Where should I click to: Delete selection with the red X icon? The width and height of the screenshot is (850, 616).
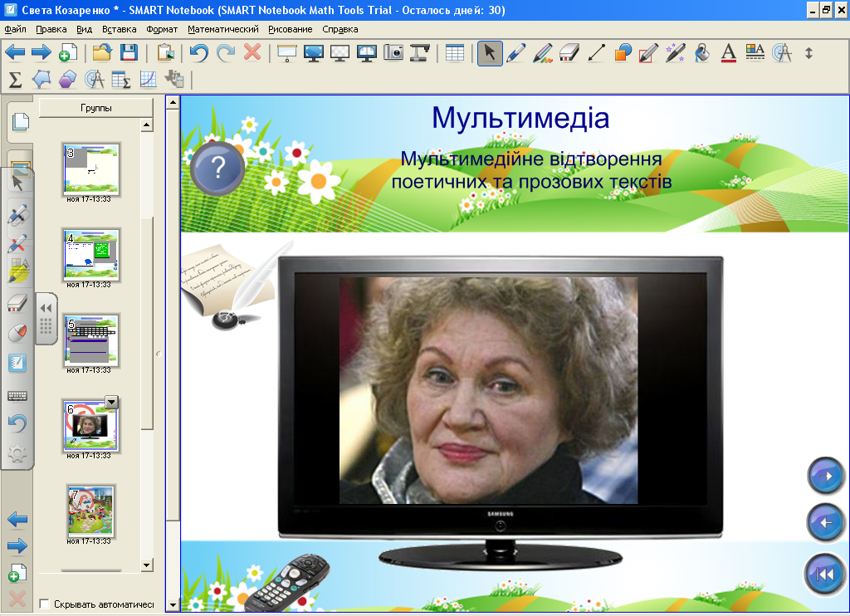coord(252,52)
